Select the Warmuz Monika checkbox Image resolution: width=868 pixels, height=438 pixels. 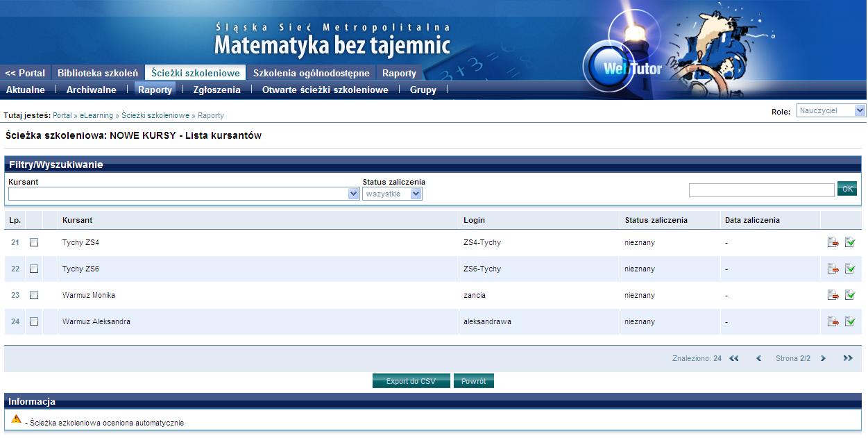34,295
